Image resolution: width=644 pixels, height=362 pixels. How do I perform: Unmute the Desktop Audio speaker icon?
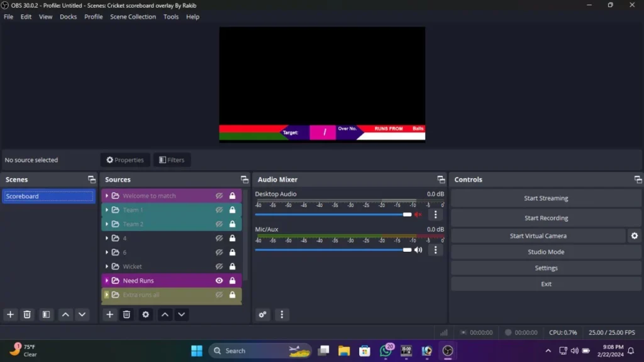pos(418,215)
